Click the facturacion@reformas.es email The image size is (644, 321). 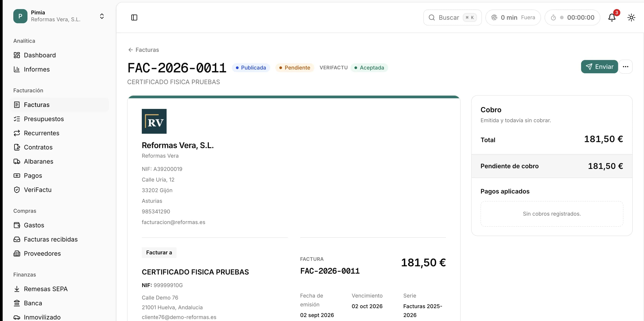(x=173, y=222)
